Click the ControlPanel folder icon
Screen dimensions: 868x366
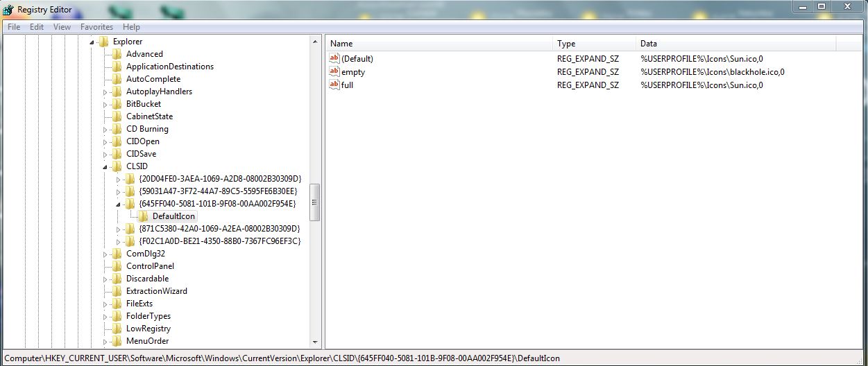pos(117,266)
